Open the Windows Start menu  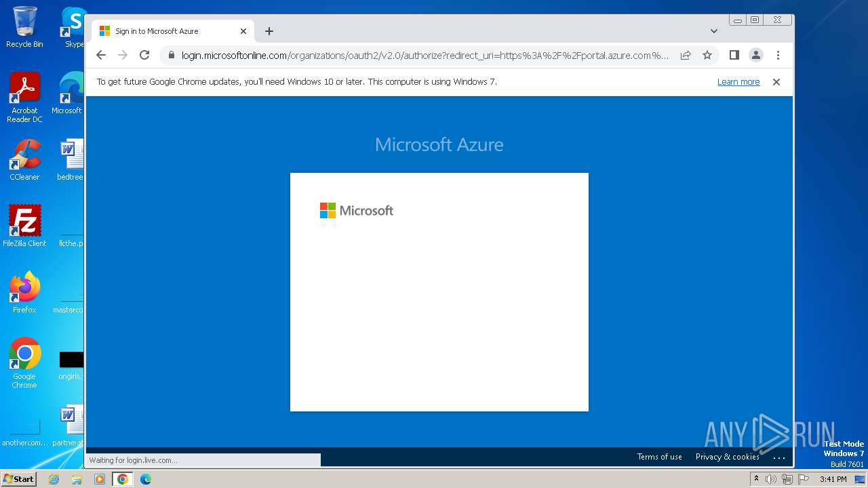click(x=18, y=479)
